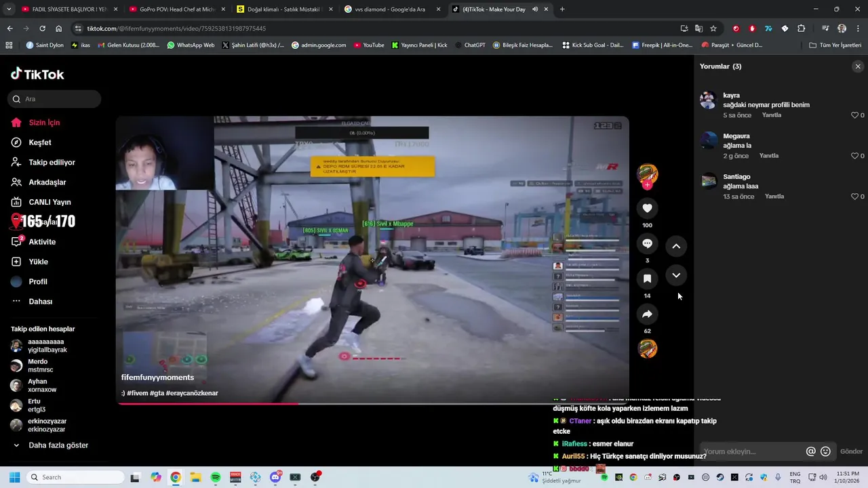Go to previous video with up arrow
The image size is (868, 488).
pyautogui.click(x=676, y=246)
